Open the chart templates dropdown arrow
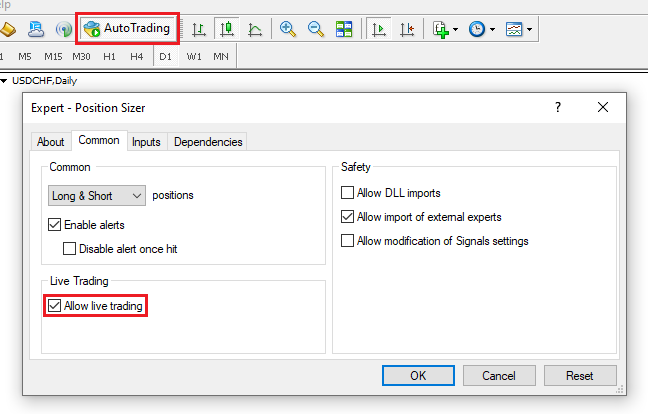The image size is (648, 414). pyautogui.click(x=529, y=30)
